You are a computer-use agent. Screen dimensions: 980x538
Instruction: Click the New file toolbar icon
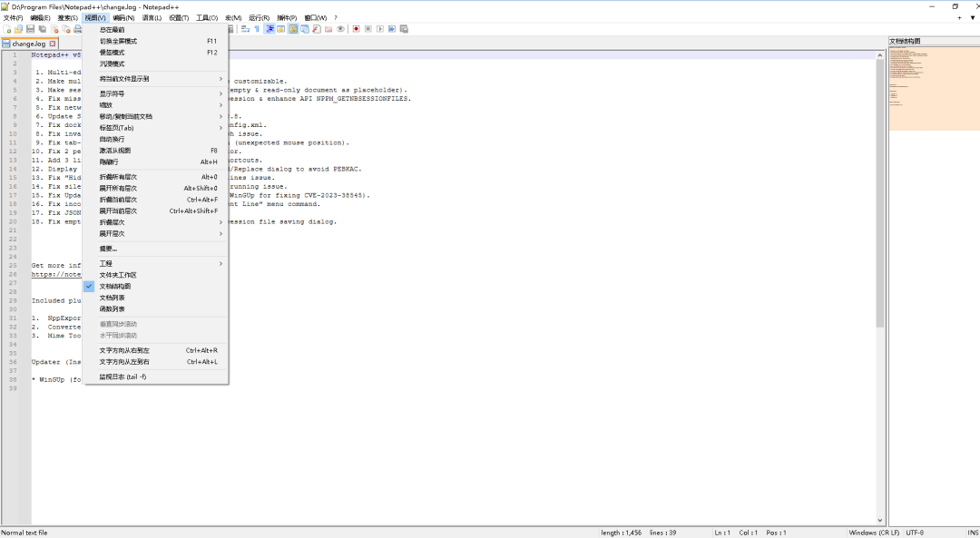point(7,29)
